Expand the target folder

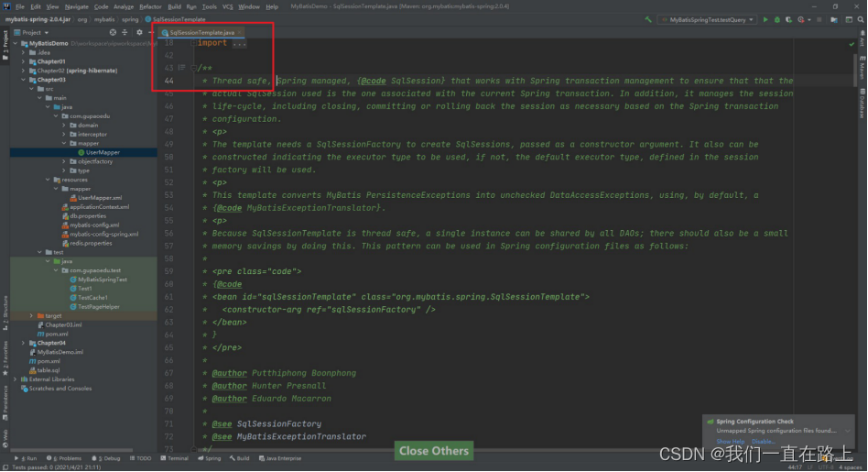31,316
